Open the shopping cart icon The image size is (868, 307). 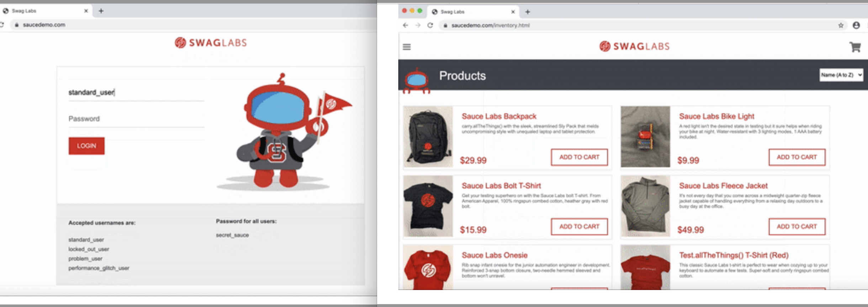click(x=855, y=47)
